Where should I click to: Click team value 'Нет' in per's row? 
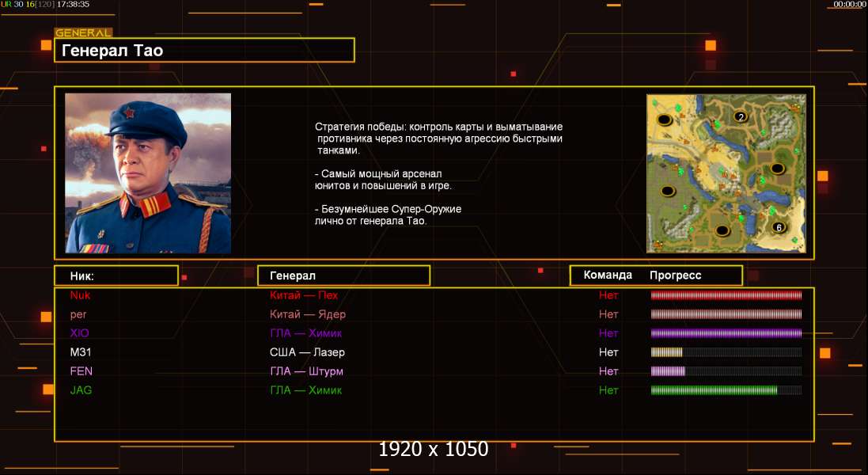tap(608, 314)
